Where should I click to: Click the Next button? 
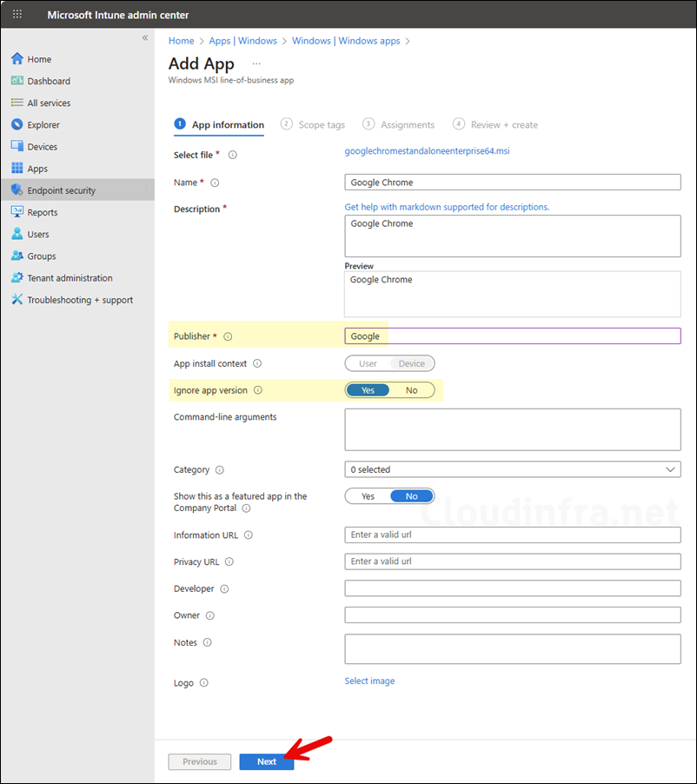point(267,761)
